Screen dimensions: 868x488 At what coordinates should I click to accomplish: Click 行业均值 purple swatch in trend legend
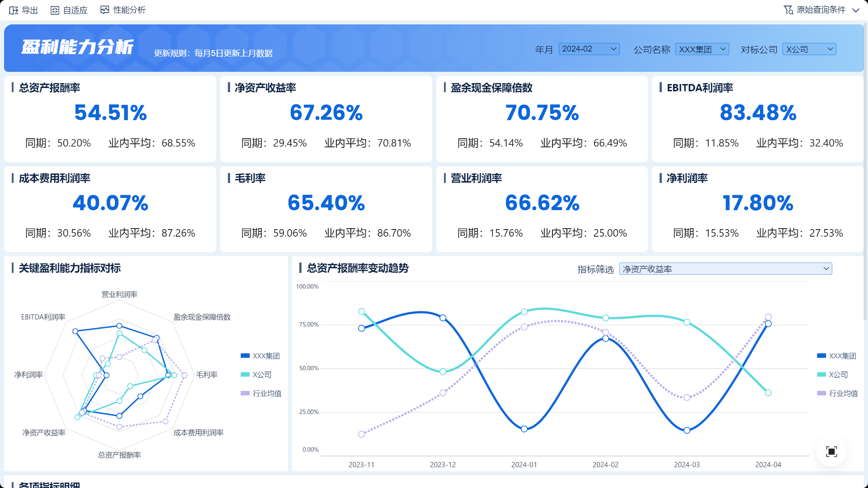pyautogui.click(x=821, y=394)
